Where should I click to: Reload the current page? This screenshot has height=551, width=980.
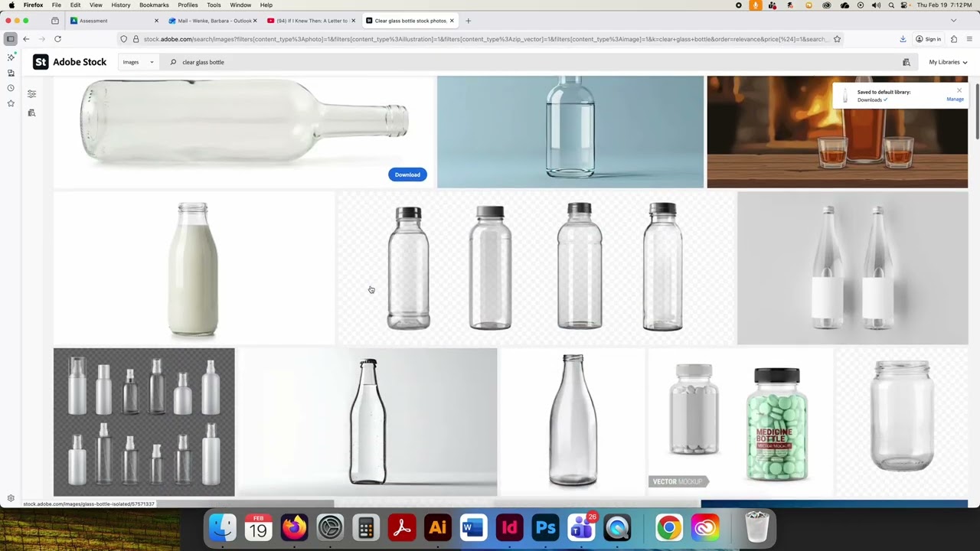click(57, 39)
